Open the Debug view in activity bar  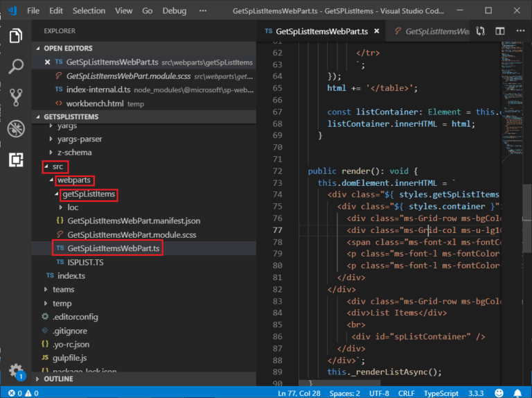pyautogui.click(x=16, y=129)
